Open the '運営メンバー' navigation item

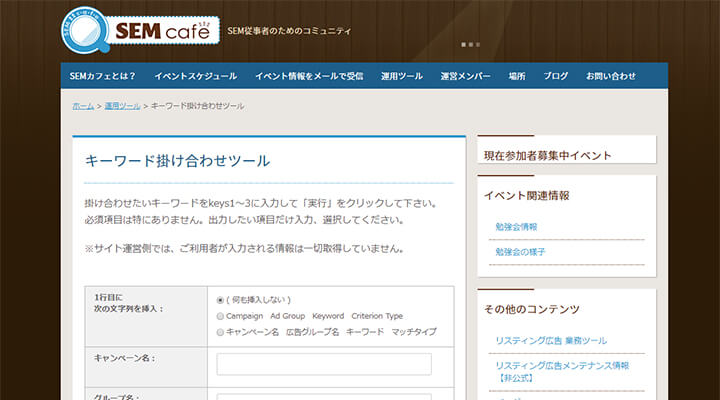coord(466,76)
